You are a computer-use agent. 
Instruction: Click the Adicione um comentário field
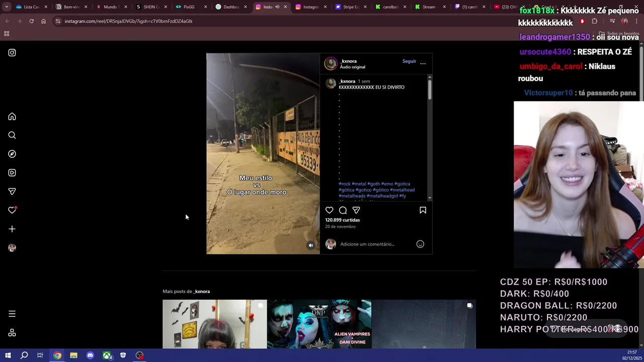coord(376,244)
